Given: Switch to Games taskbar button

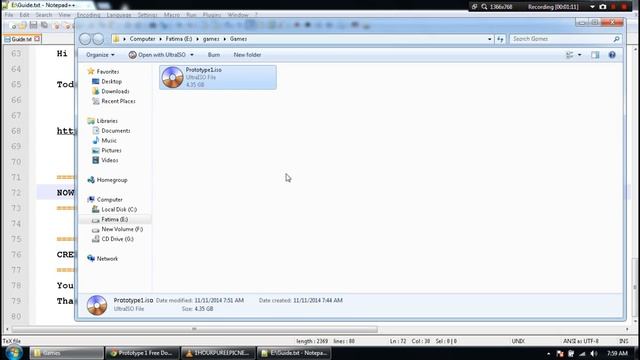Looking at the screenshot, I should pos(67,353).
